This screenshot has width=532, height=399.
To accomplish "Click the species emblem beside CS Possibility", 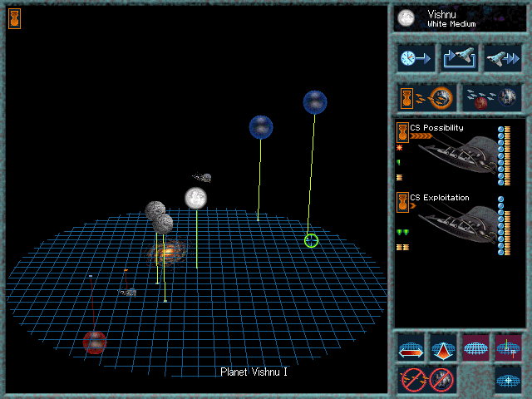I will coord(402,132).
